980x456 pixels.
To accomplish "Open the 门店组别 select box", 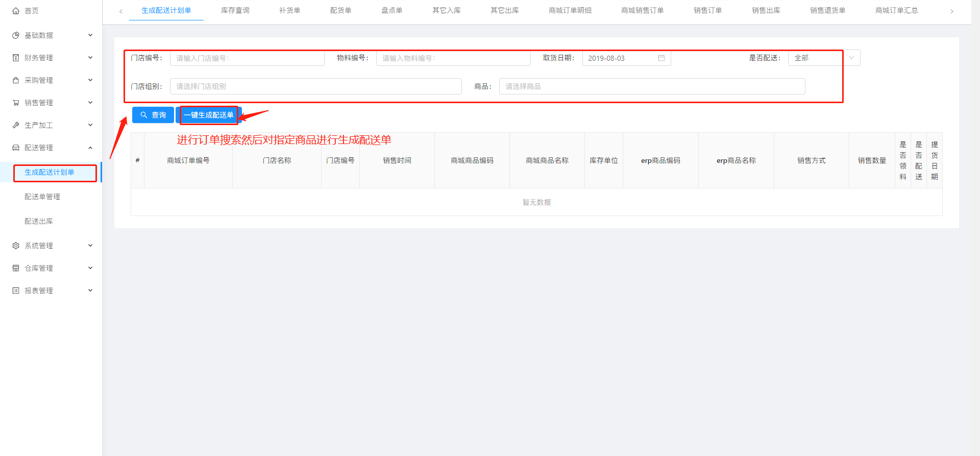I will 316,86.
